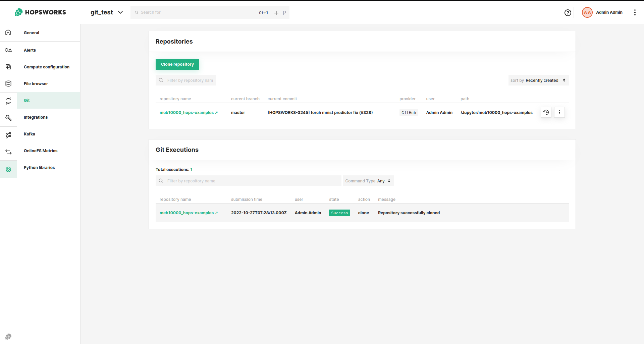
Task: Select the Git branch icon in sidebar
Action: pos(8,101)
